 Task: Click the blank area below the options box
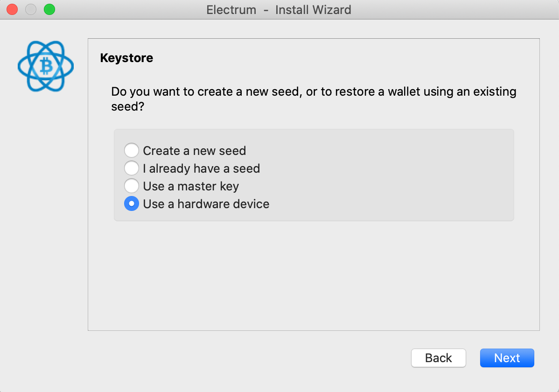point(314,275)
